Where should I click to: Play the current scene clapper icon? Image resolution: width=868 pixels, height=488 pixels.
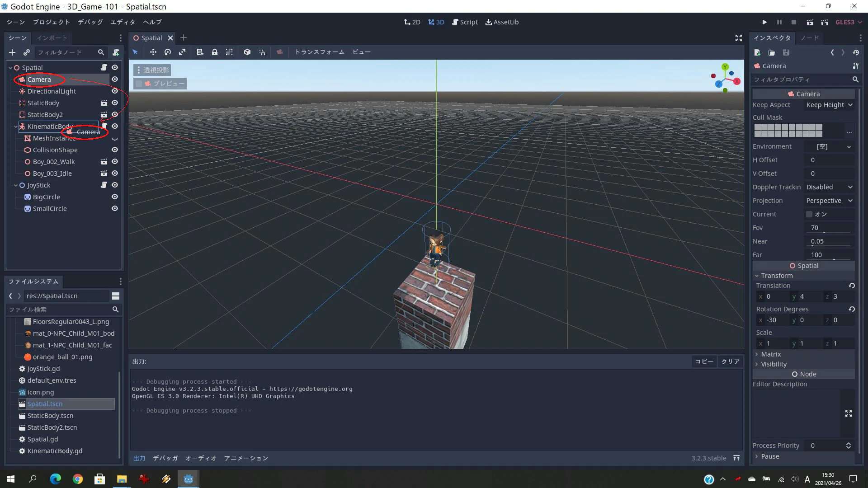click(x=810, y=22)
